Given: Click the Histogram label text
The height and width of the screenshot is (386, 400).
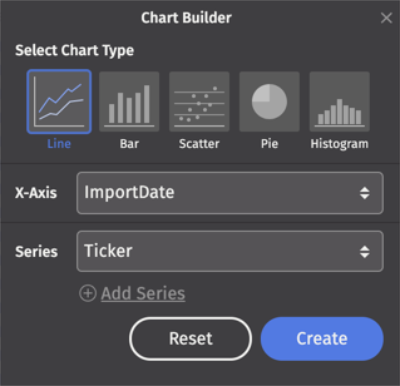Looking at the screenshot, I should point(339,144).
